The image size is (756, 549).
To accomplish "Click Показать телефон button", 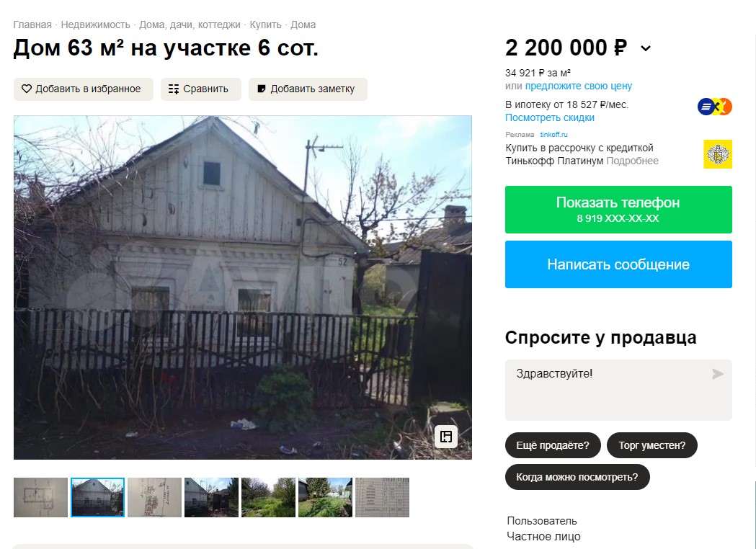I will tap(618, 210).
